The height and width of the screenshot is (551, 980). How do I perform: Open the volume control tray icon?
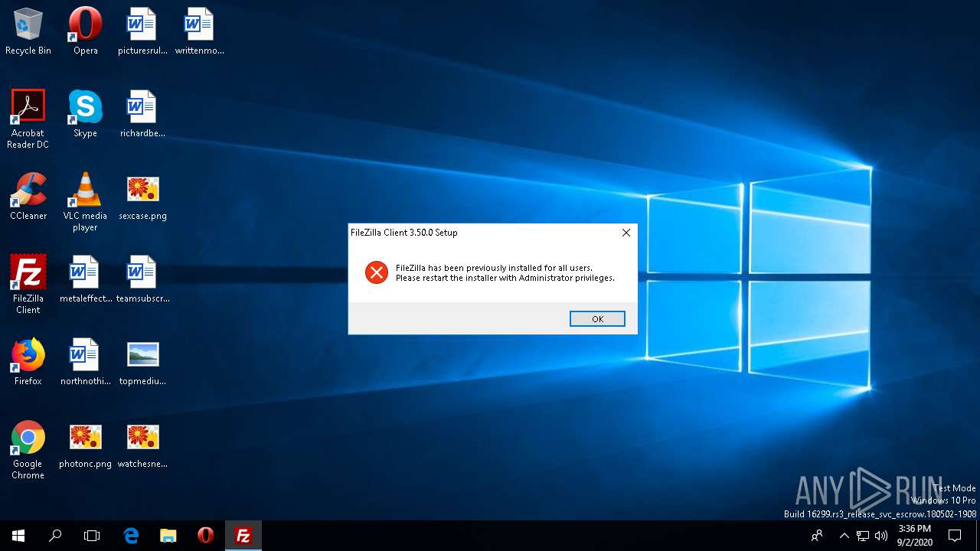point(880,536)
